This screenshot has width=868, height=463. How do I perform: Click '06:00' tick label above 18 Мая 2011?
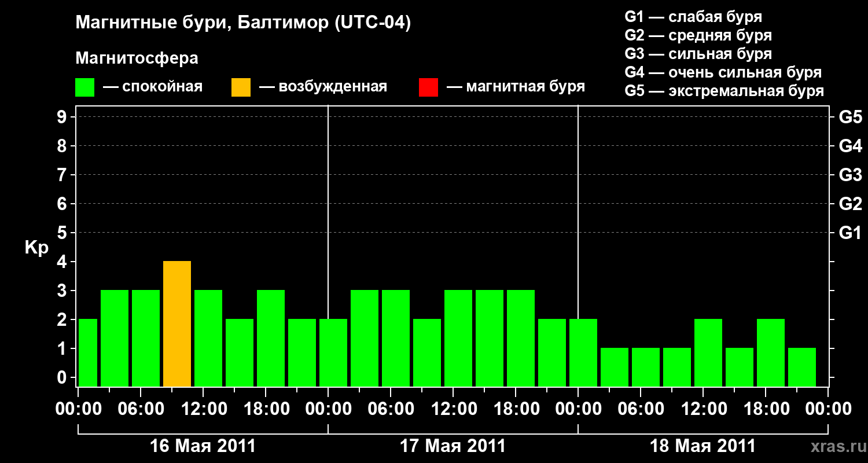(641, 409)
